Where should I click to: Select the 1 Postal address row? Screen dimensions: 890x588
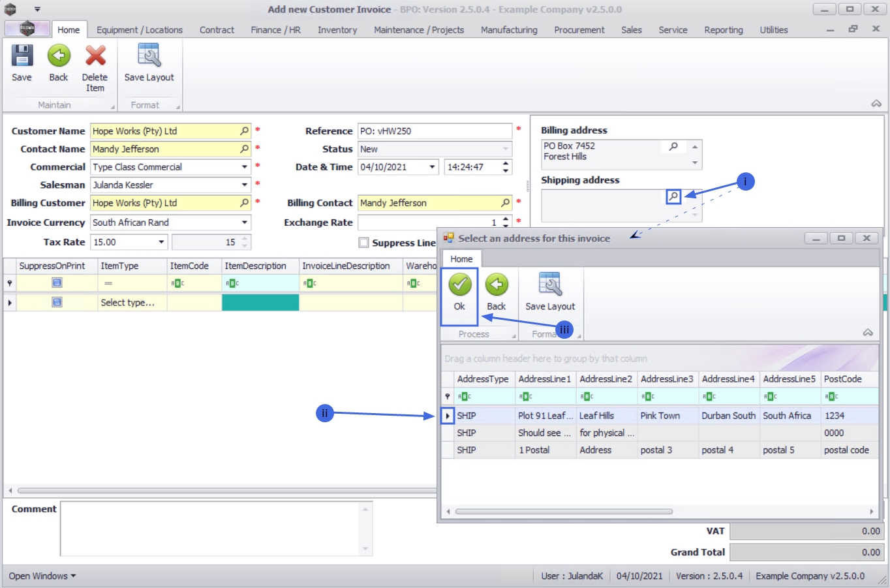[660, 450]
